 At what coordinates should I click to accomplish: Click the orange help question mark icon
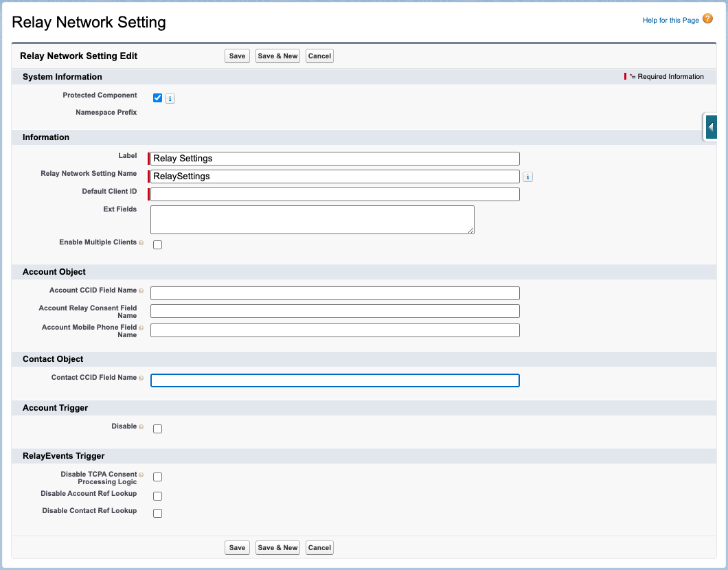(x=708, y=19)
